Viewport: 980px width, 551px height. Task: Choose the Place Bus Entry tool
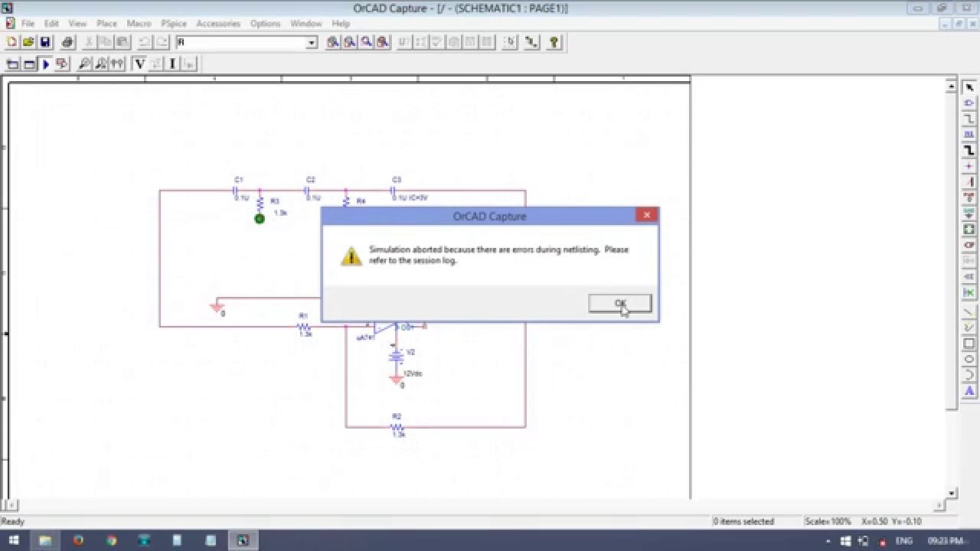pyautogui.click(x=969, y=182)
